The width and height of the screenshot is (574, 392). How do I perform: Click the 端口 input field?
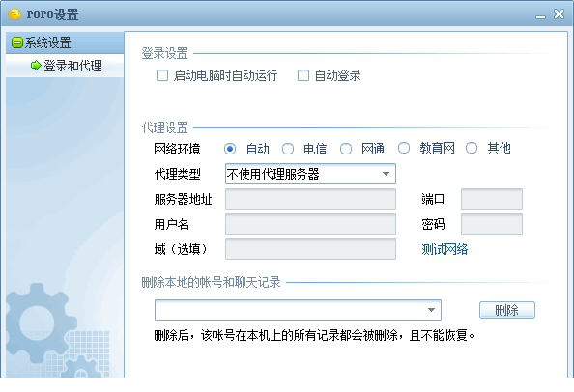click(x=492, y=199)
